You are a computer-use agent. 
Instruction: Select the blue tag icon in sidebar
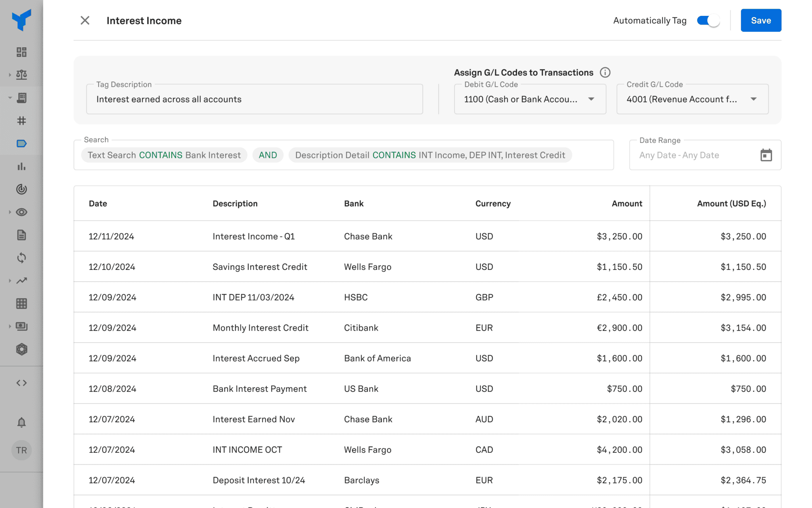tap(21, 144)
